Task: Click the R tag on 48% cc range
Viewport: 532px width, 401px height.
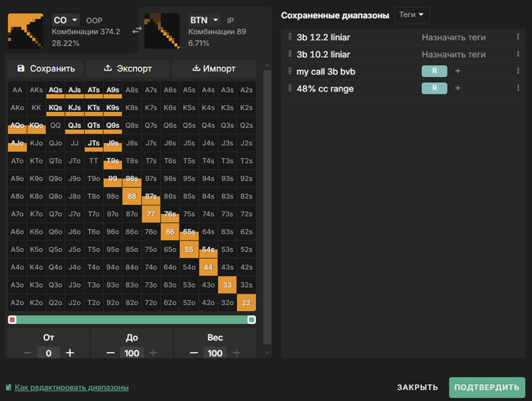Action: (434, 88)
